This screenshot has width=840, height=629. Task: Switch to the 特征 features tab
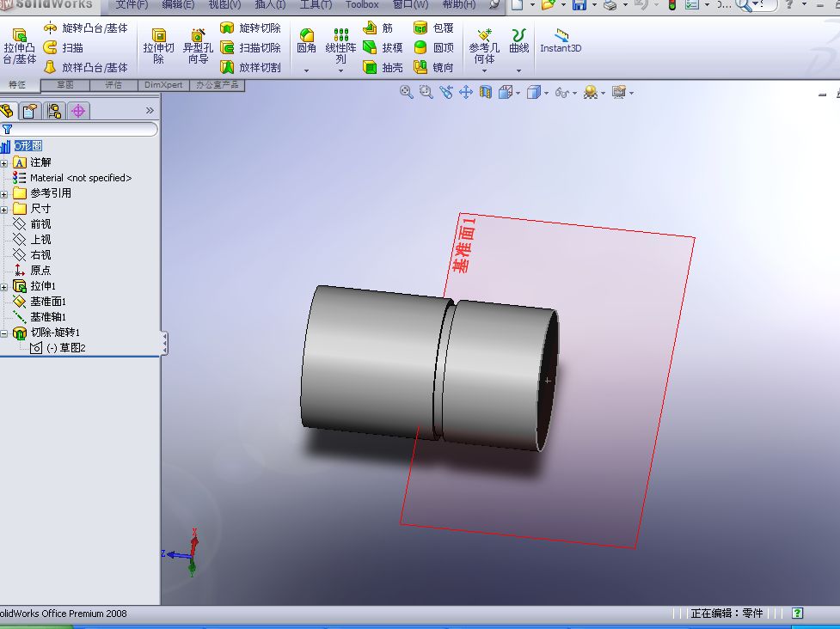(x=18, y=84)
